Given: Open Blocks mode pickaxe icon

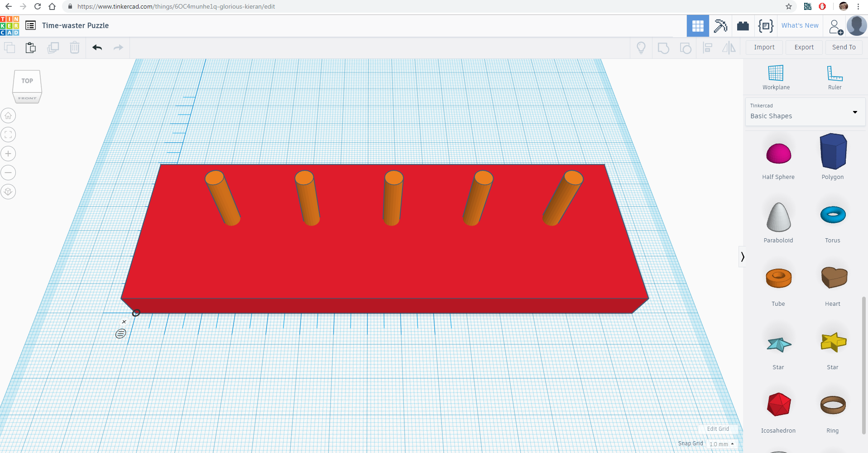Looking at the screenshot, I should pyautogui.click(x=720, y=26).
